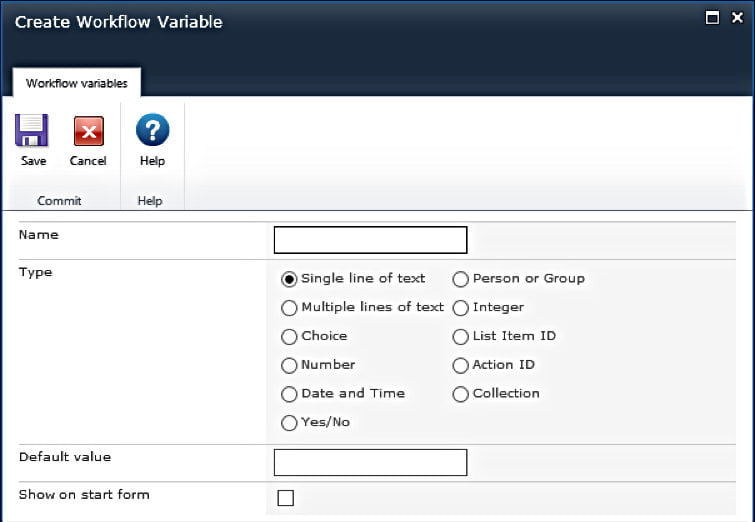This screenshot has height=522, width=755.
Task: Choose Person or Group type
Action: [460, 279]
